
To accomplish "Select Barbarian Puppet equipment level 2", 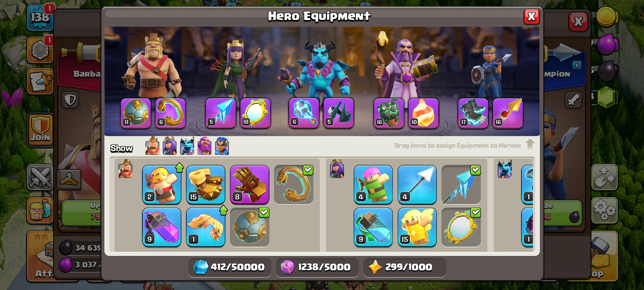I will tap(162, 184).
